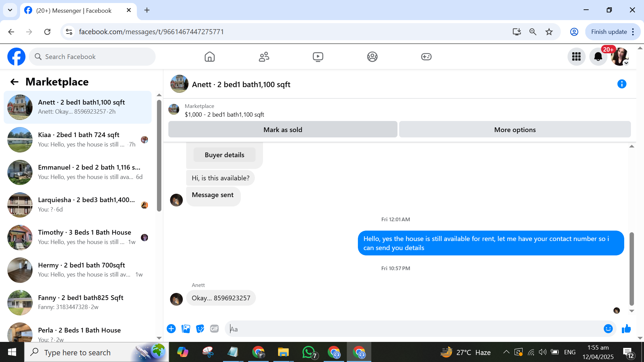The image size is (644, 362).
Task: Click the Marketplace listing thumbnail
Action: coord(174,109)
